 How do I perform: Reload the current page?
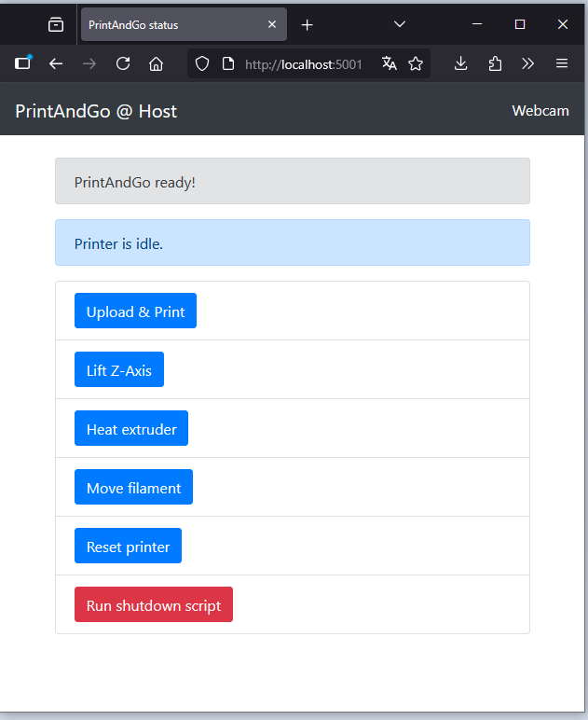point(123,63)
